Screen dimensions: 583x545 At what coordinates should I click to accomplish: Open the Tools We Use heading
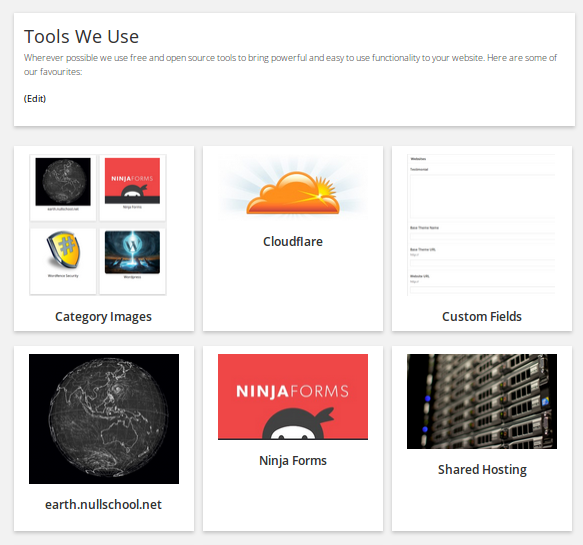pyautogui.click(x=81, y=36)
